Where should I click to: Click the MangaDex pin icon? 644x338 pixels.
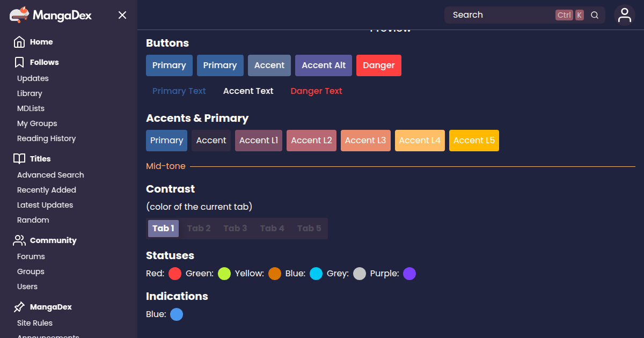(x=19, y=307)
